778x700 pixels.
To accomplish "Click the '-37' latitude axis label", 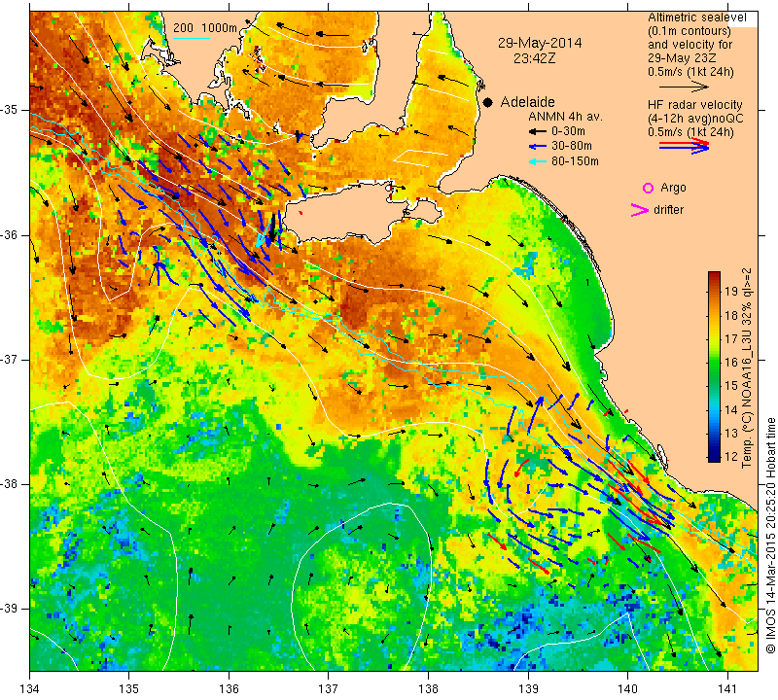I will click(10, 359).
